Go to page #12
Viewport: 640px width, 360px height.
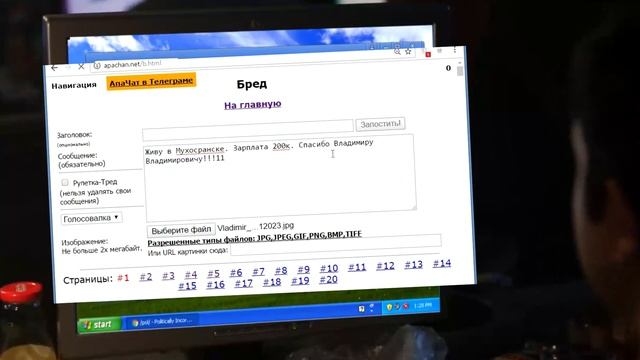click(x=385, y=266)
